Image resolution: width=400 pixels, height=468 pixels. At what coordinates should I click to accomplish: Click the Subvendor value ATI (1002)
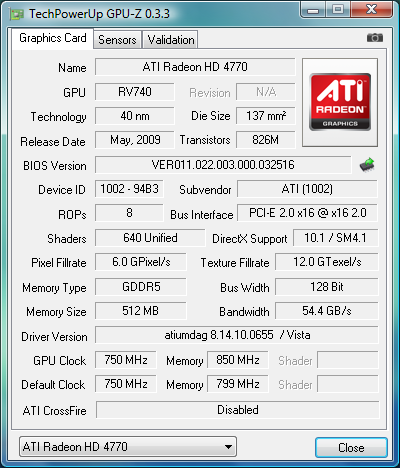click(307, 189)
